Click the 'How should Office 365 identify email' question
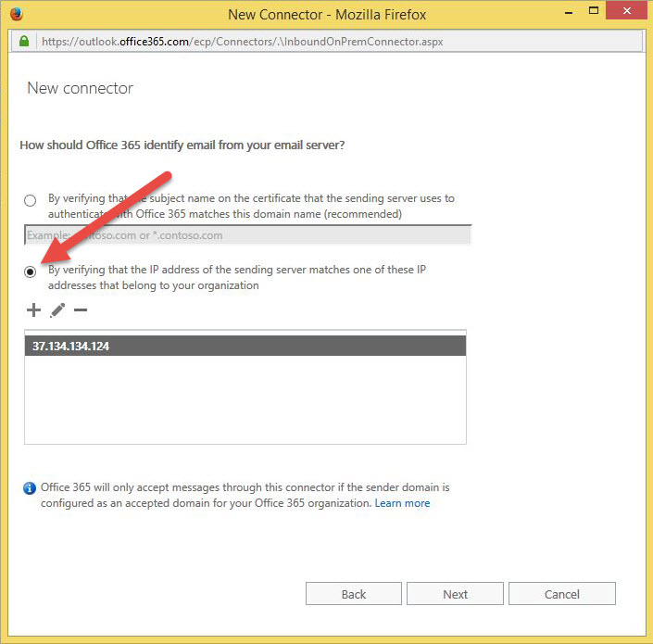The height and width of the screenshot is (644, 653). pos(182,145)
